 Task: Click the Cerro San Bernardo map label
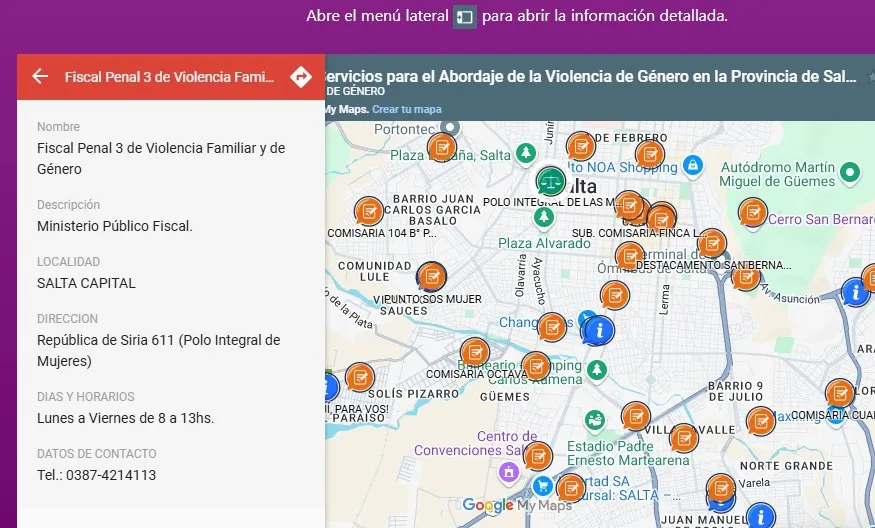click(x=821, y=219)
